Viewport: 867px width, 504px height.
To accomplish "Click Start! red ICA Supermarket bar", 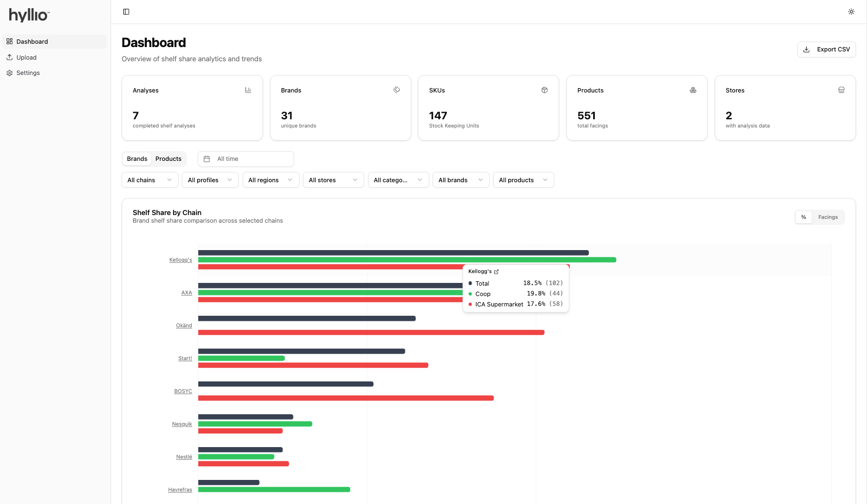I will (x=313, y=366).
